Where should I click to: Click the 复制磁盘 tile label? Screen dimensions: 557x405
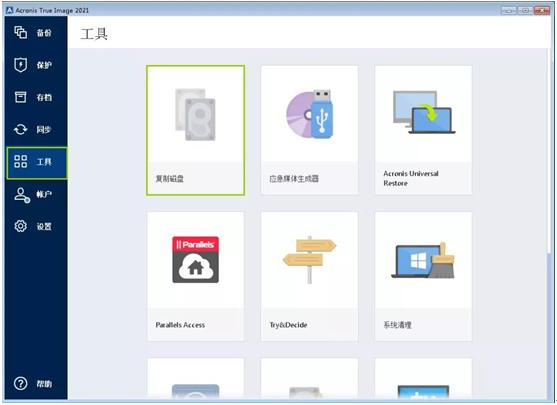coord(170,179)
